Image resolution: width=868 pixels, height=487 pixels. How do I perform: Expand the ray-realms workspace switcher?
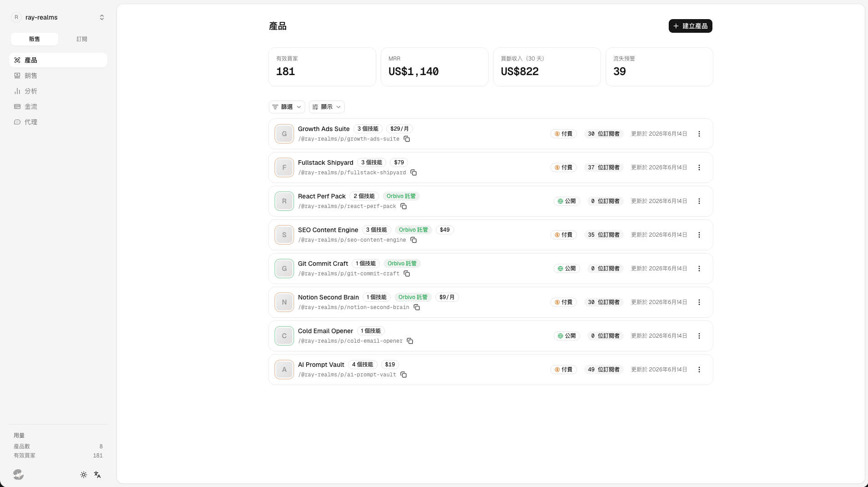point(58,17)
